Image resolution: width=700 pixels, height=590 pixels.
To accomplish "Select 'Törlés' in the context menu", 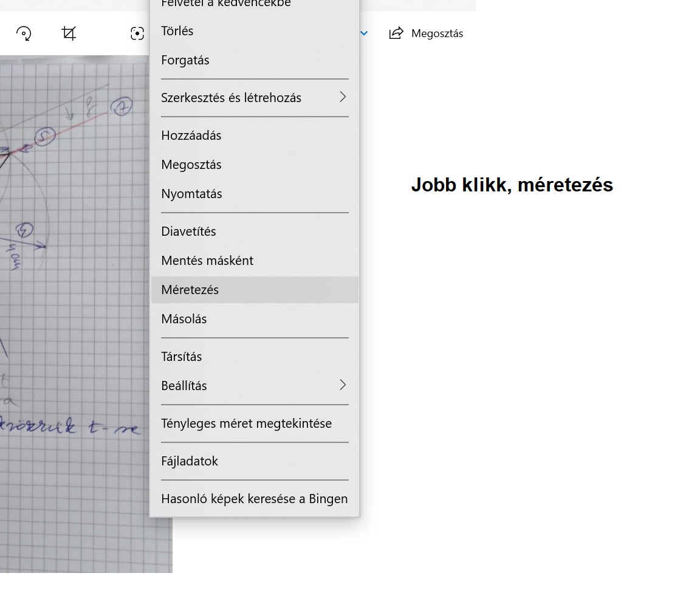I will [177, 31].
